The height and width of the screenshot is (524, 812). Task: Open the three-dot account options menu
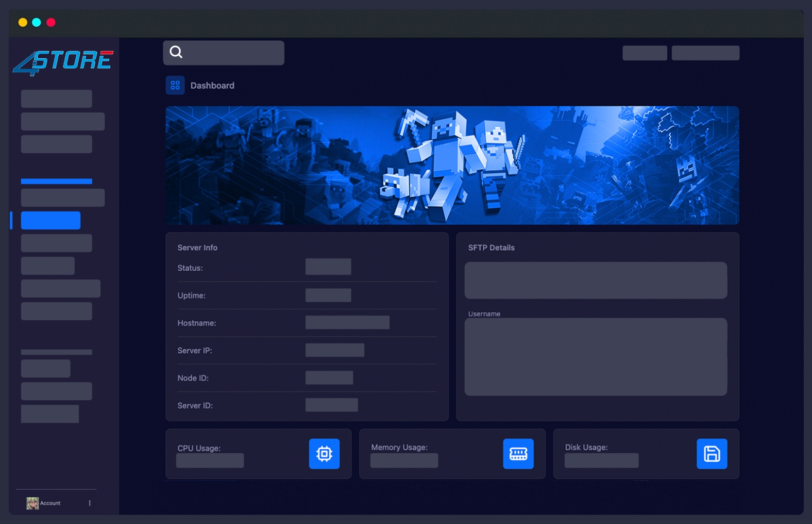pos(90,503)
